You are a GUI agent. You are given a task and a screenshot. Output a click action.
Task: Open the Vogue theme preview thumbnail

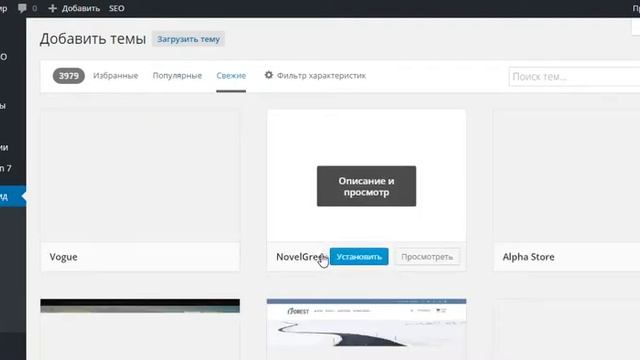pyautogui.click(x=140, y=176)
